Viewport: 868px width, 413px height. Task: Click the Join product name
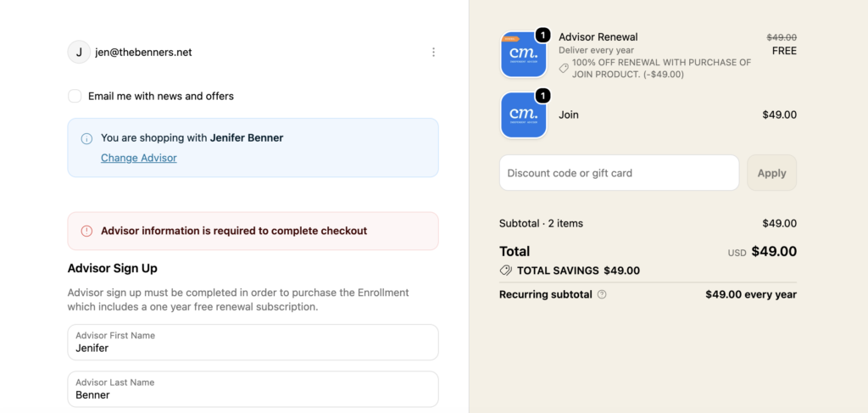[x=569, y=115]
